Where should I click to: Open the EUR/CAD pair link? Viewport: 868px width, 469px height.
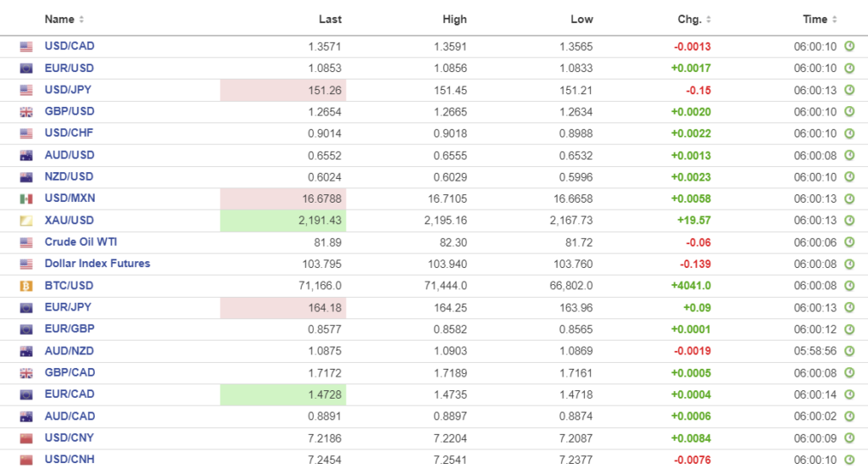(70, 394)
